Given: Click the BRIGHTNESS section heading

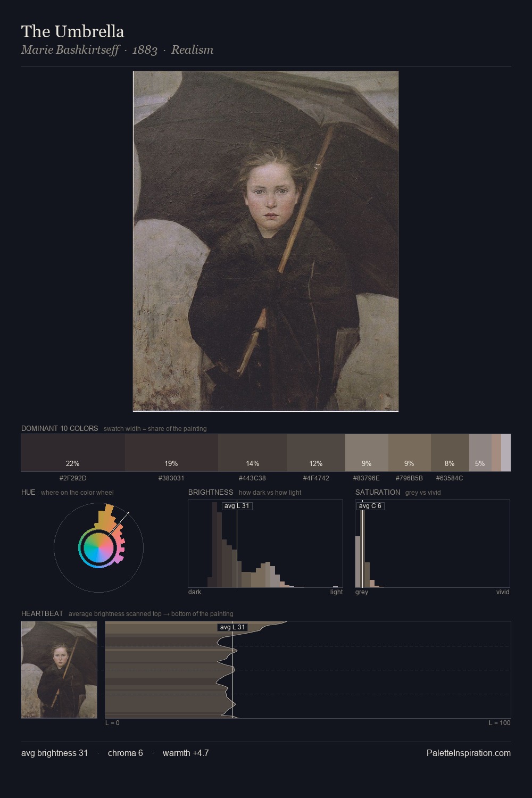Looking at the screenshot, I should pyautogui.click(x=211, y=492).
